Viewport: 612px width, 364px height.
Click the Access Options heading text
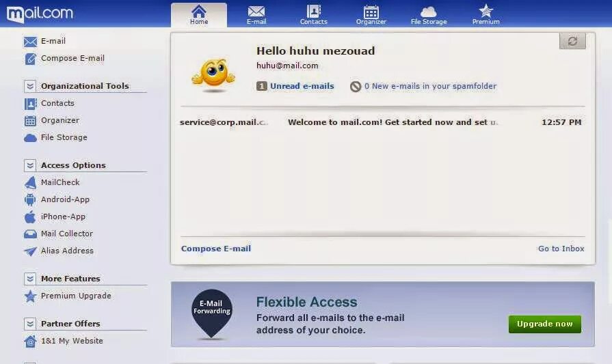(x=73, y=166)
